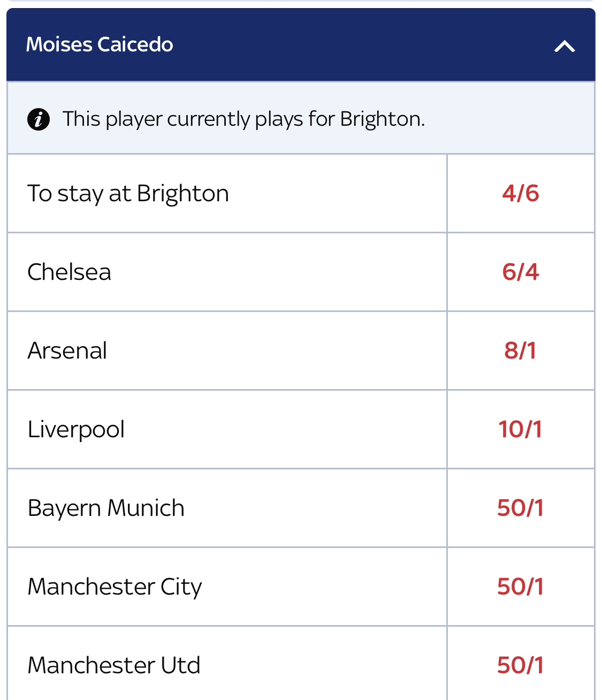602x700 pixels.
Task: Click the Chelsea row label
Action: 69,272
